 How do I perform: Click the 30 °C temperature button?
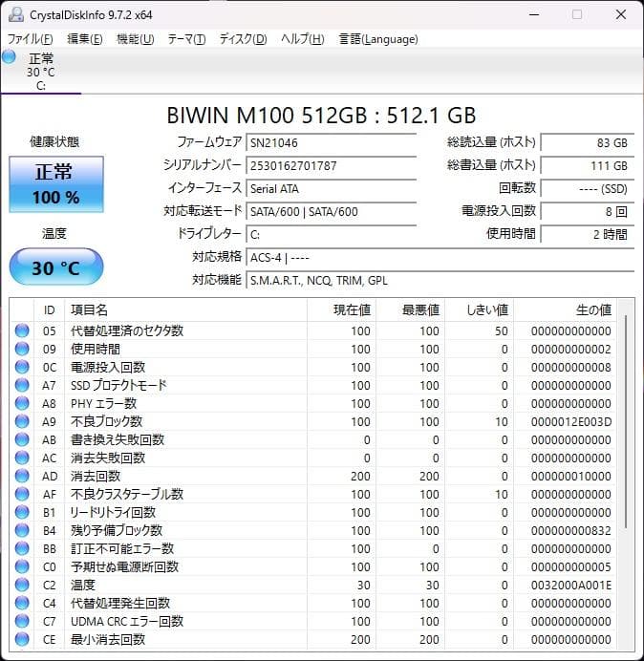[56, 267]
